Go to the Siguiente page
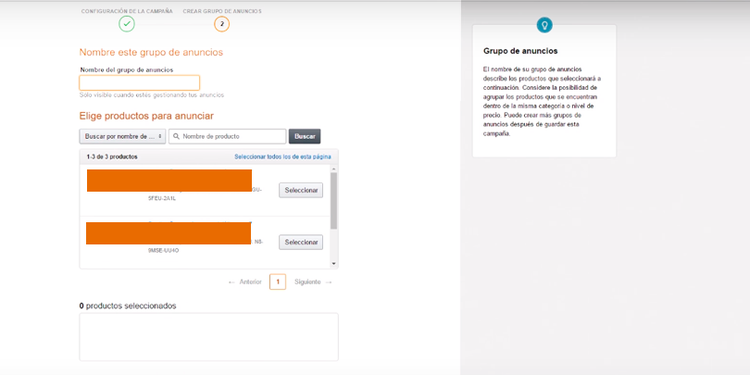The height and width of the screenshot is (375, 750). click(x=313, y=282)
